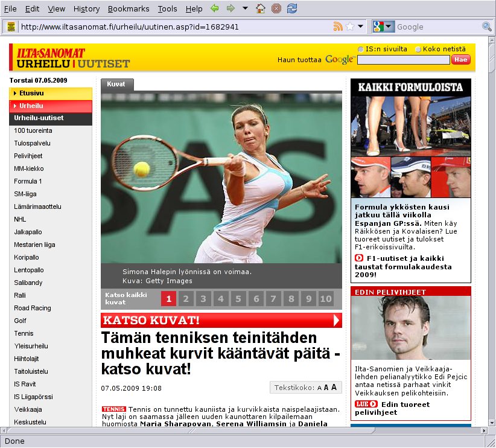The image size is (496, 448).
Task: Show gallery image number 2
Action: coord(186,298)
